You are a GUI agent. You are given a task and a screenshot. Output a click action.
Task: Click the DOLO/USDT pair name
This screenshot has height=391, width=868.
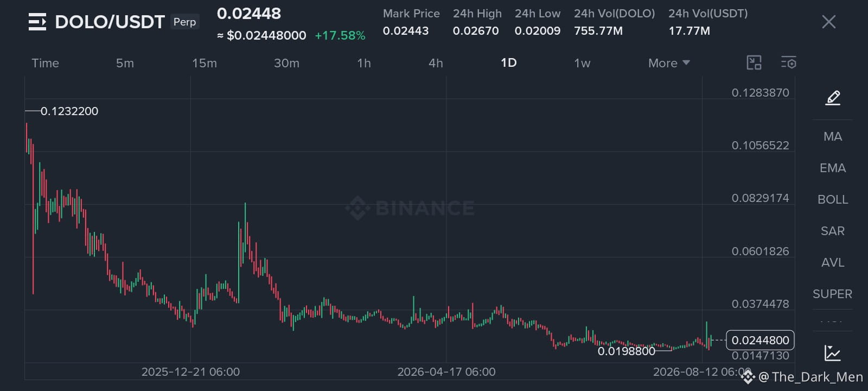(110, 22)
